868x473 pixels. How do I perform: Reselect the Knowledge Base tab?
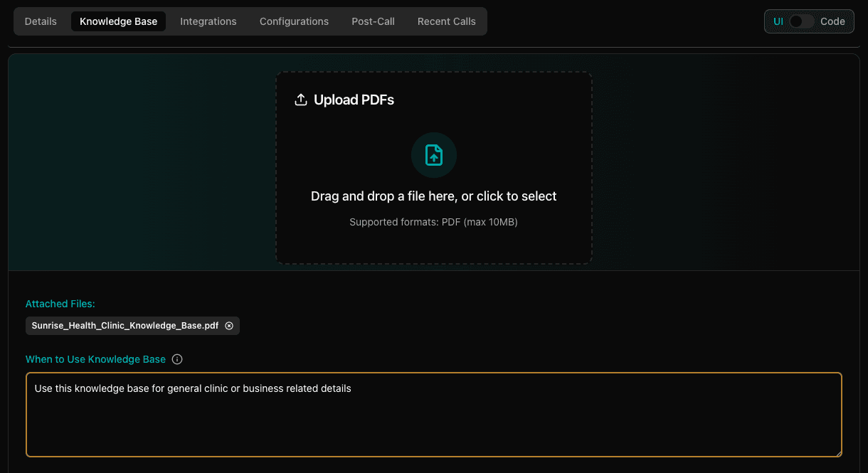pos(118,21)
